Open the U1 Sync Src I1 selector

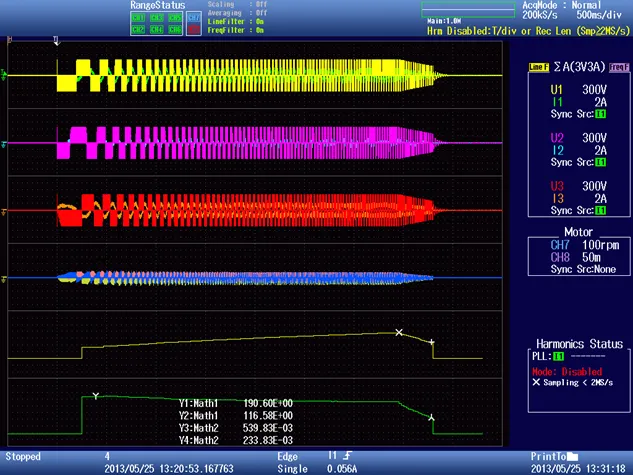tap(600, 114)
